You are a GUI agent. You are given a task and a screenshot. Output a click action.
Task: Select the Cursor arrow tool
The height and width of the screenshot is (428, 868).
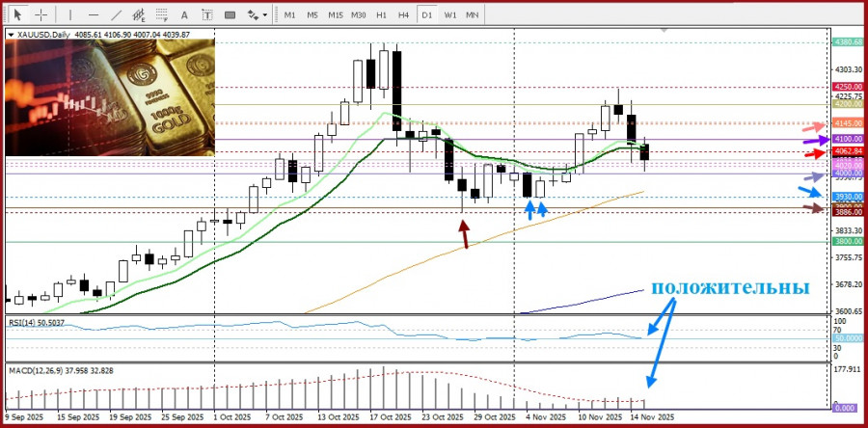click(18, 15)
